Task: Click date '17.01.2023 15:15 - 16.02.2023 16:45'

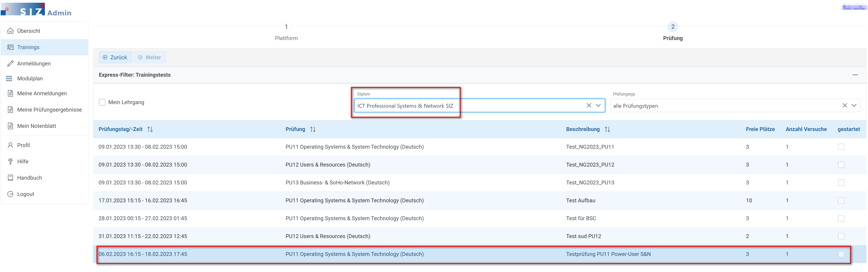Action: coord(143,200)
